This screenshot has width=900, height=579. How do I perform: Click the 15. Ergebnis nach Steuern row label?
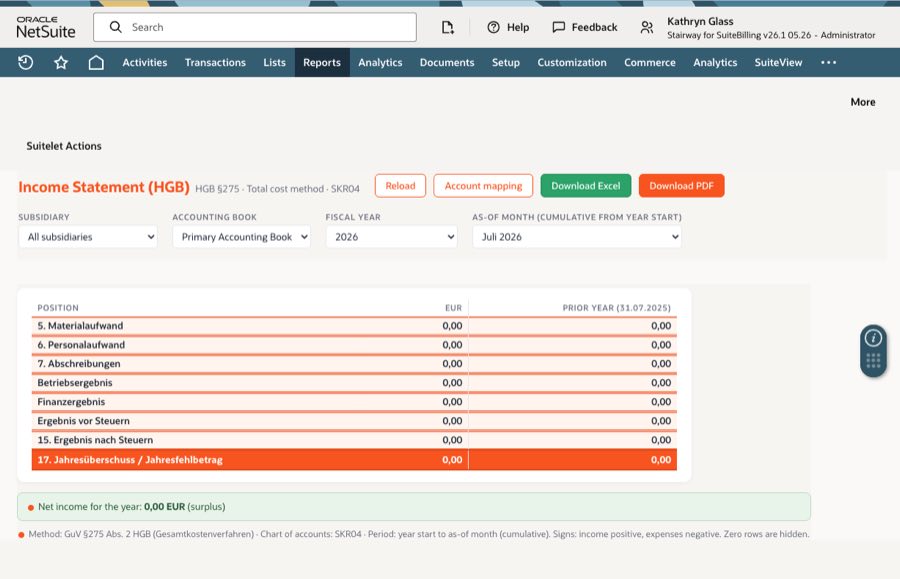(x=95, y=440)
